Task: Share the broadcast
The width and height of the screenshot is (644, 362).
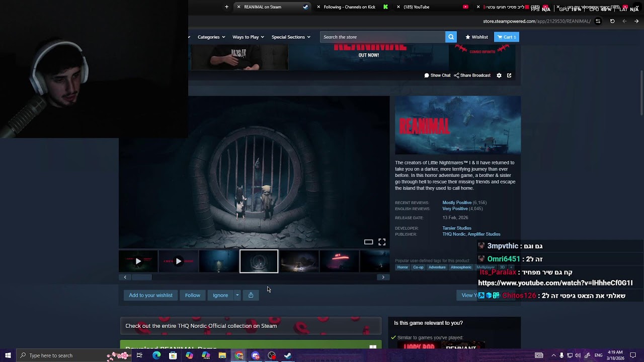Action: pyautogui.click(x=472, y=75)
